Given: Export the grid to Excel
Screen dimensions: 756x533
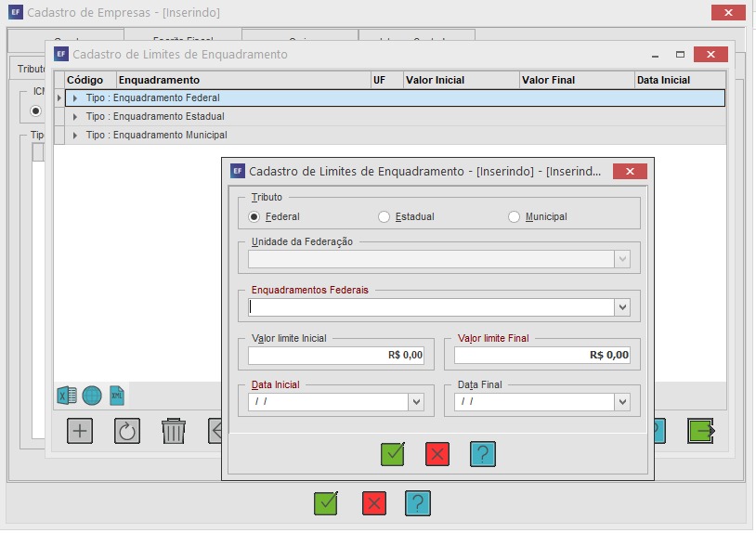Looking at the screenshot, I should click(67, 396).
